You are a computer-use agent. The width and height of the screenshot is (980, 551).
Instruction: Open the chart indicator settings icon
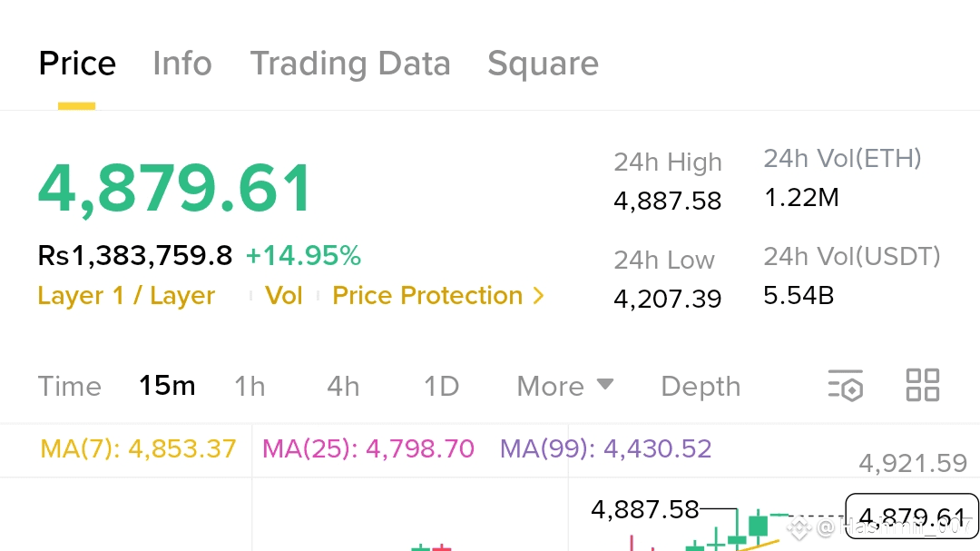(845, 386)
